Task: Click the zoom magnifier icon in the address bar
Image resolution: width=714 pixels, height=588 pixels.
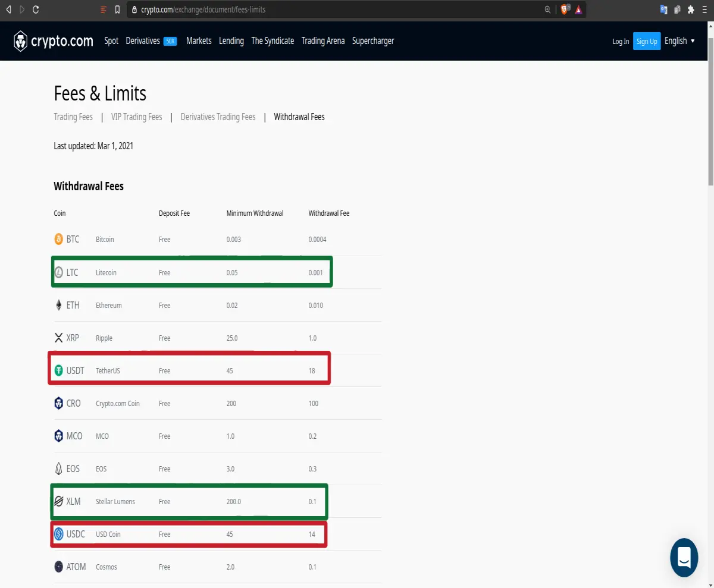Action: click(547, 10)
